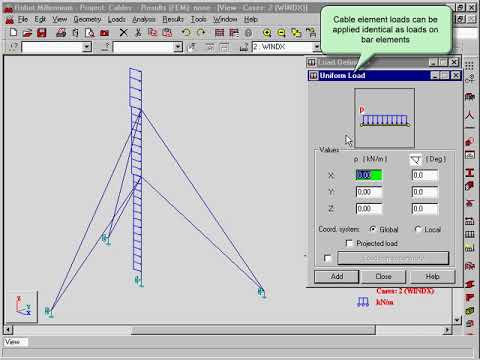The width and height of the screenshot is (480, 360).
Task: Click the vertical scrollbar down arrow
Action: [x=457, y=320]
